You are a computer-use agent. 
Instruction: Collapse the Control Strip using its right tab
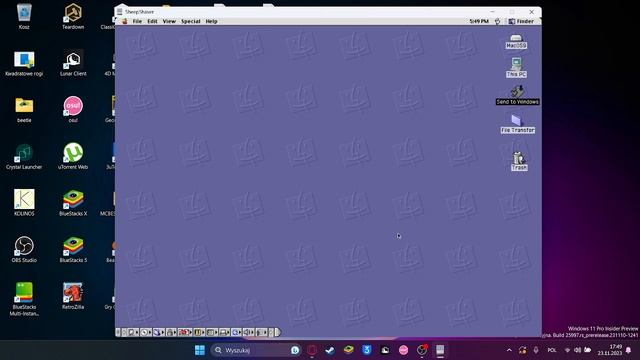click(278, 332)
